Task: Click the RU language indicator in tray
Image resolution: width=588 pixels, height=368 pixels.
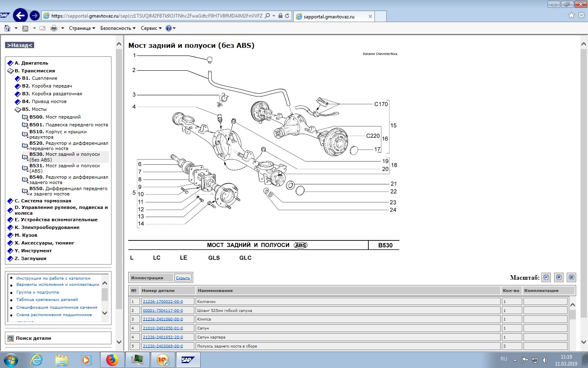Action: 504,359
